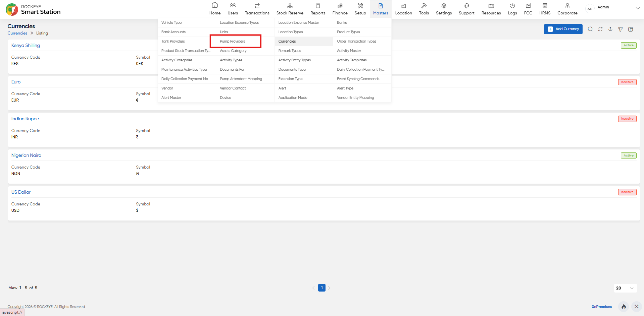Click the Currencies breadcrumb link
The width and height of the screenshot is (644, 316).
coord(17,33)
